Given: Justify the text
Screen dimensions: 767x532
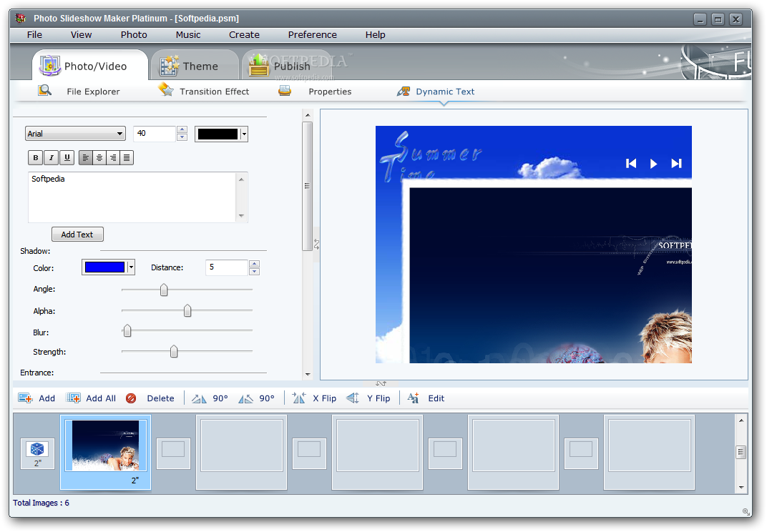Looking at the screenshot, I should (127, 157).
